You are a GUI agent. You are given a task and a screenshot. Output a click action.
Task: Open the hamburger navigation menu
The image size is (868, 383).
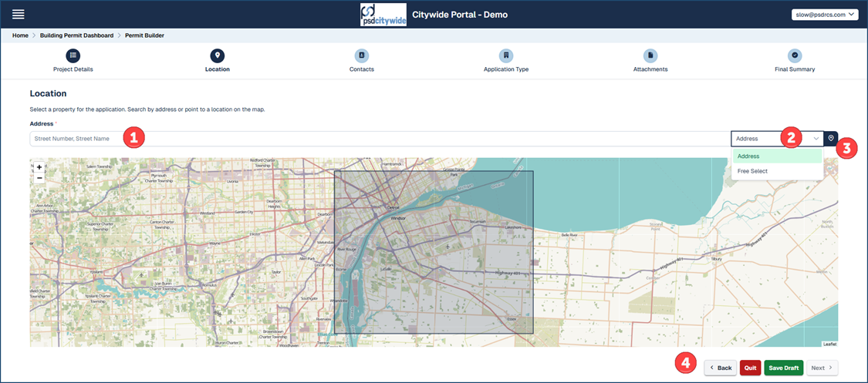[18, 15]
